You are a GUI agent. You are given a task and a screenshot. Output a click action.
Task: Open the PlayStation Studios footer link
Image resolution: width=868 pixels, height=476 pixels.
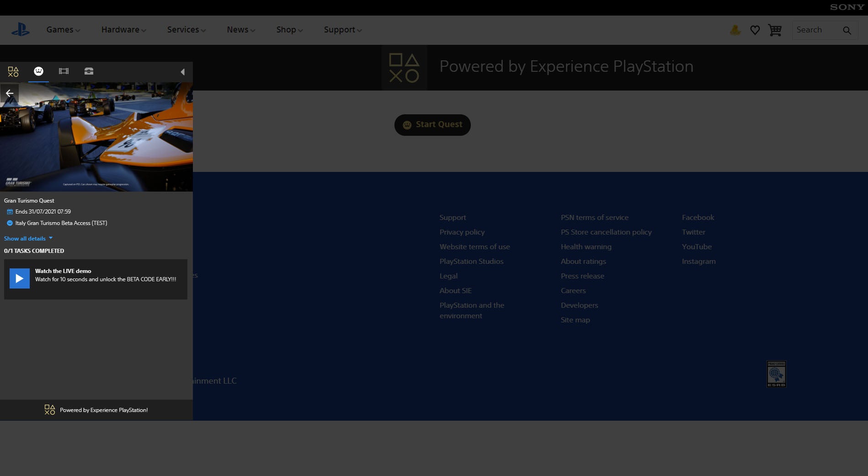pyautogui.click(x=472, y=262)
